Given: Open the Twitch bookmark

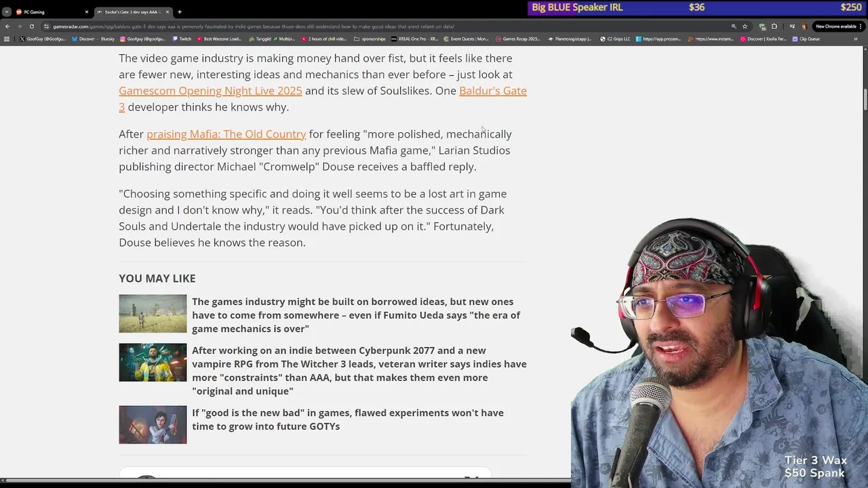Looking at the screenshot, I should point(182,39).
